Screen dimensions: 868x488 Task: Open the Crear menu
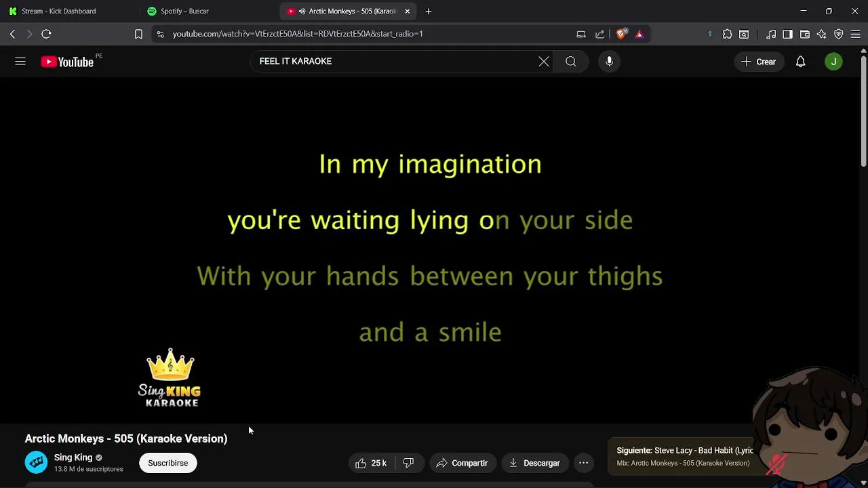pos(759,62)
